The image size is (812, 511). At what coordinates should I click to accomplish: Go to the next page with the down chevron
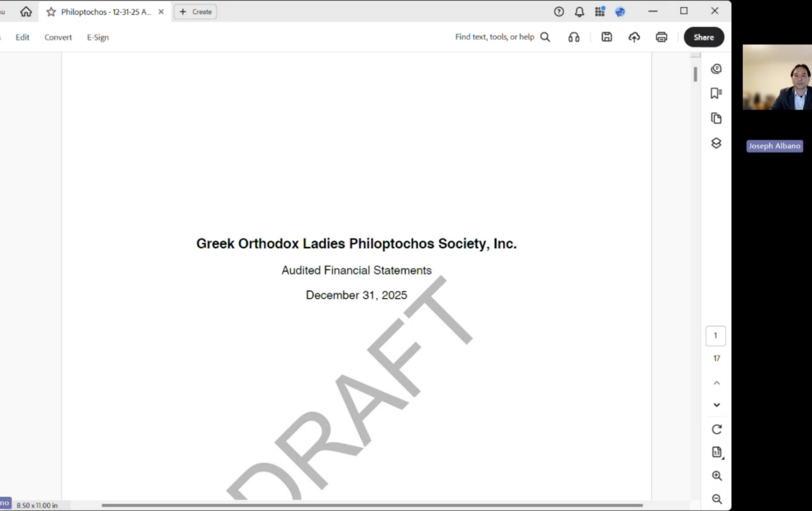(x=717, y=405)
